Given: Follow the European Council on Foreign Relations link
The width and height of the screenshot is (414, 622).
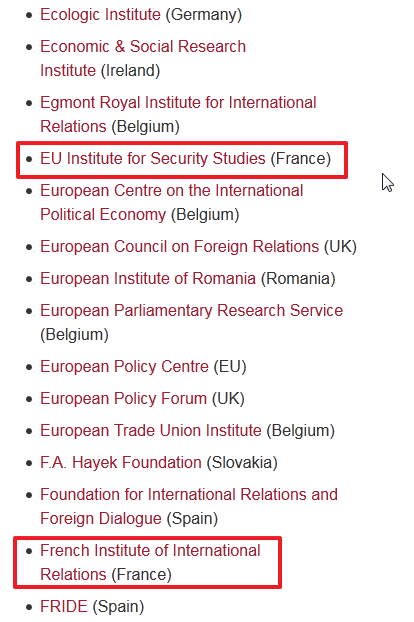Looking at the screenshot, I should 180,247.
